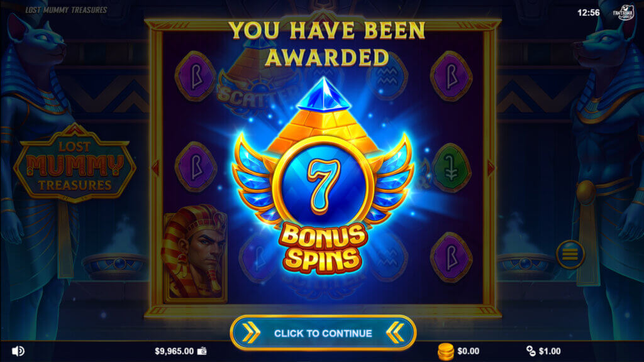Image resolution: width=644 pixels, height=362 pixels.
Task: Click the $1.00 bet amount
Action: point(550,351)
